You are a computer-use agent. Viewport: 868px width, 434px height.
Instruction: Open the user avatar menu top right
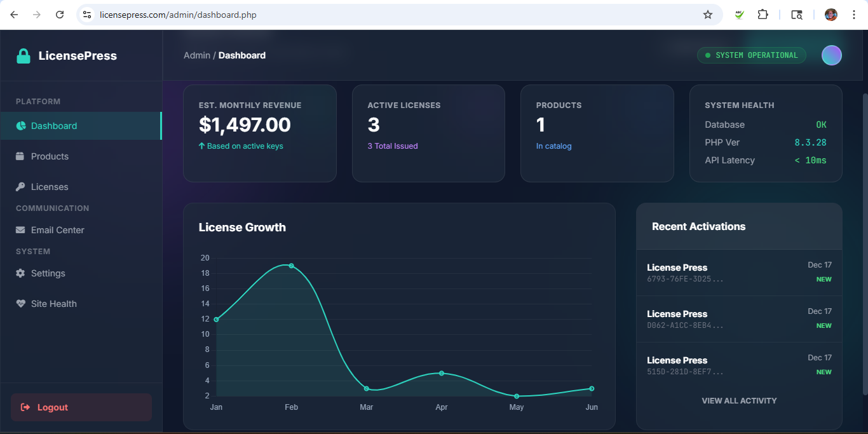pos(831,55)
